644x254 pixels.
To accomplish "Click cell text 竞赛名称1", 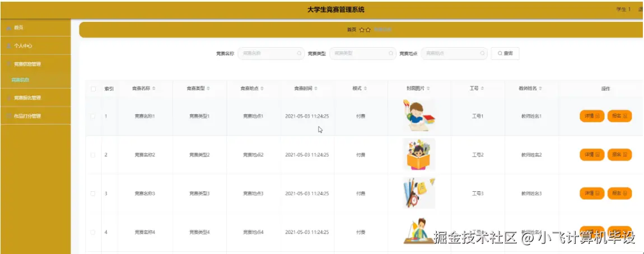I will [144, 116].
